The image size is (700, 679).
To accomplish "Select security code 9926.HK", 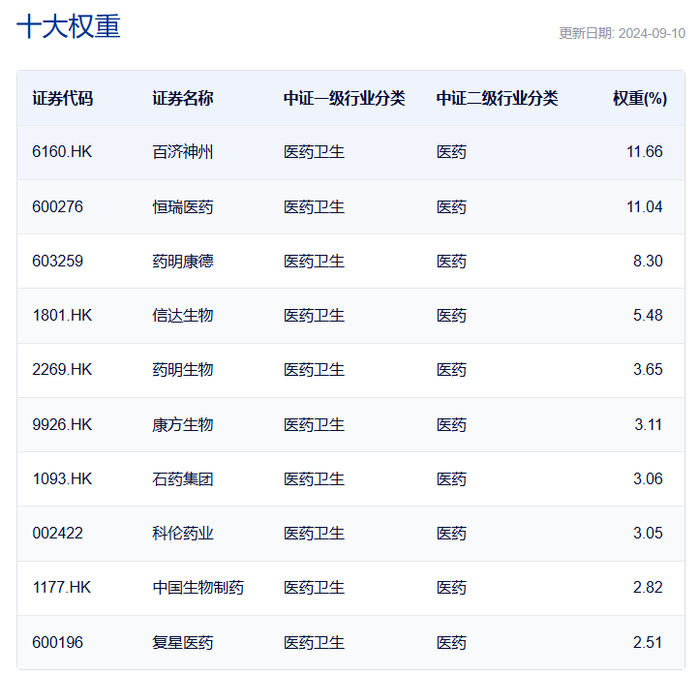I will (62, 425).
